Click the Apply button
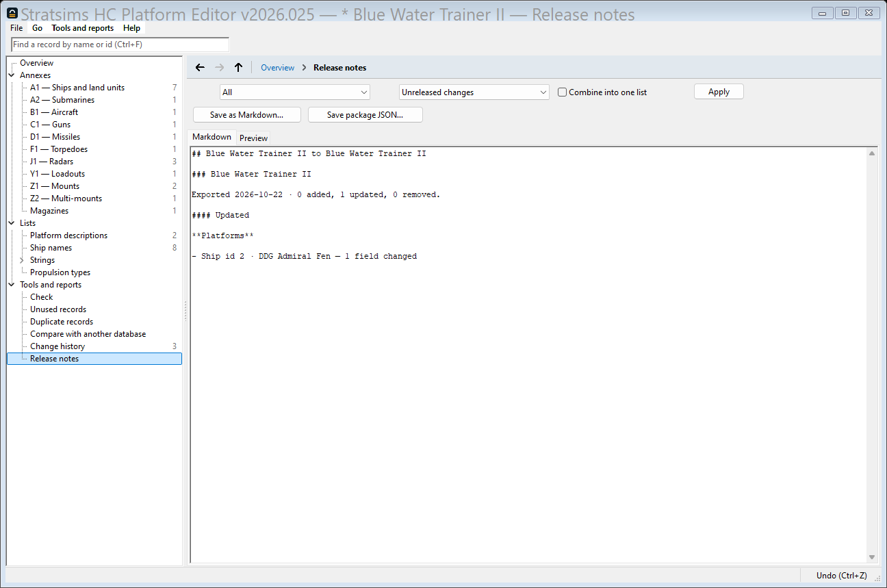The width and height of the screenshot is (887, 588). 719,92
